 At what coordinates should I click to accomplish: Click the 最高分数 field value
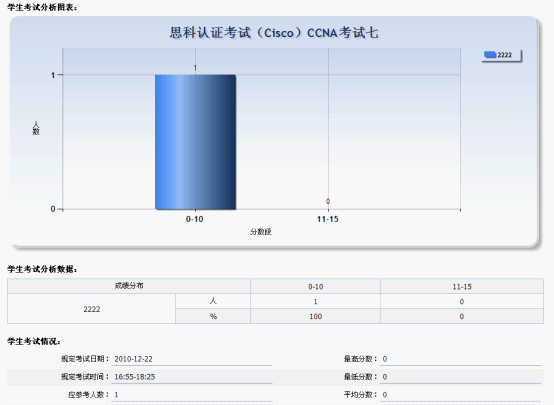tap(460, 359)
